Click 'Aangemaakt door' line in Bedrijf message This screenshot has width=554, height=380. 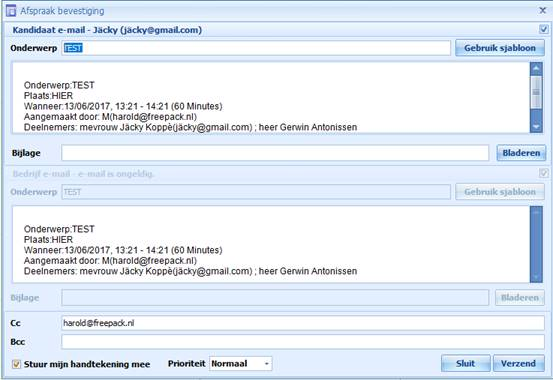pyautogui.click(x=110, y=261)
